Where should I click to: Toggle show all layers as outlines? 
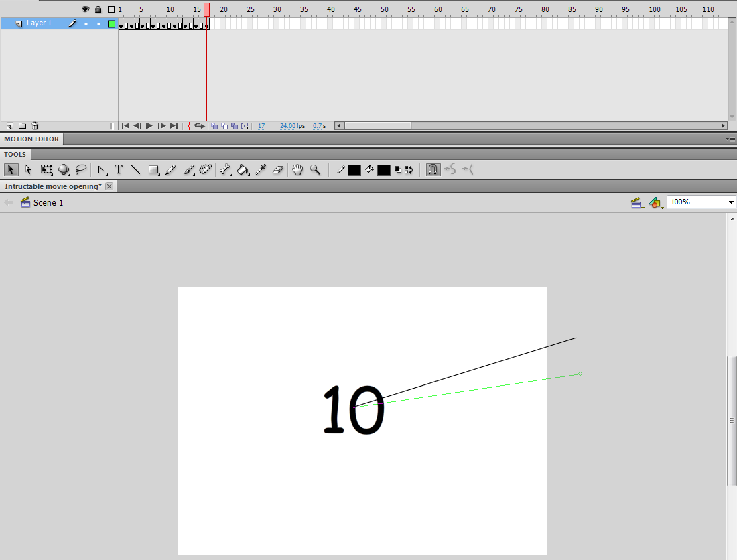click(111, 9)
